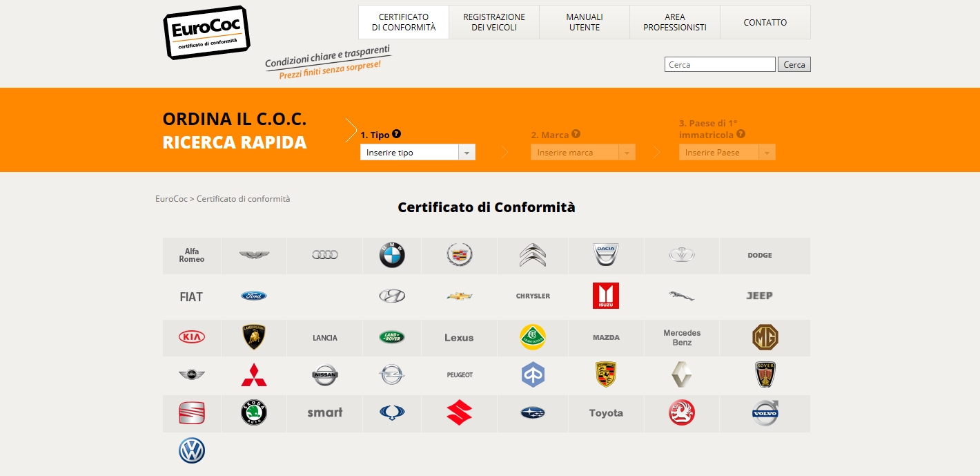Show help for the Marca field
The width and height of the screenshot is (980, 476).
576,135
